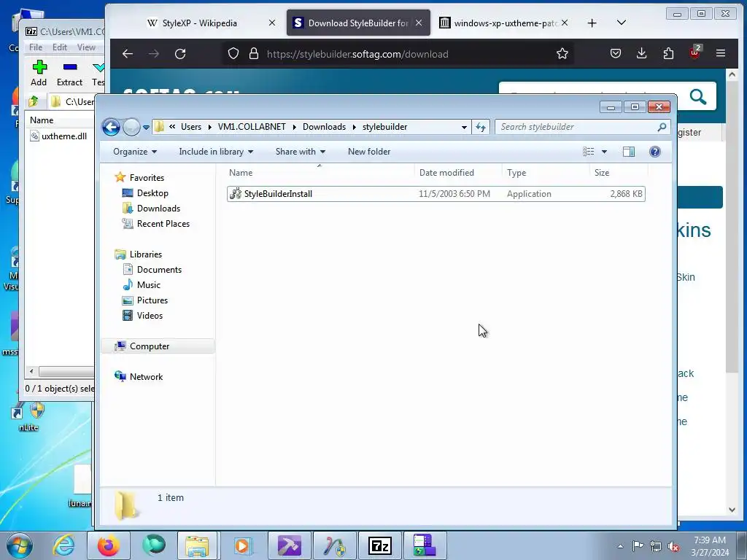Image resolution: width=747 pixels, height=560 pixels.
Task: Click VM1.COLLABNET breadcrumb segment
Action: [252, 127]
